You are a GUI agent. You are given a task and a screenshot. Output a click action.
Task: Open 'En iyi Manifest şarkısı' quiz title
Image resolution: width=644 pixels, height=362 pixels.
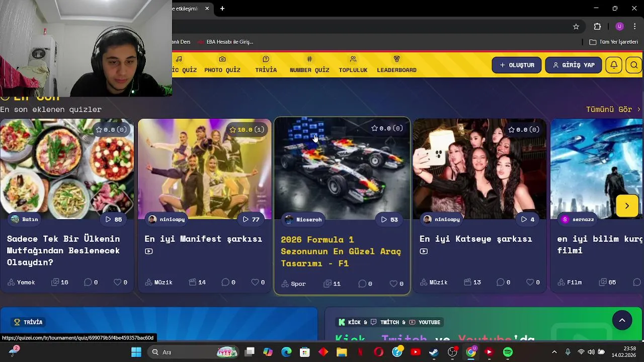(203, 239)
